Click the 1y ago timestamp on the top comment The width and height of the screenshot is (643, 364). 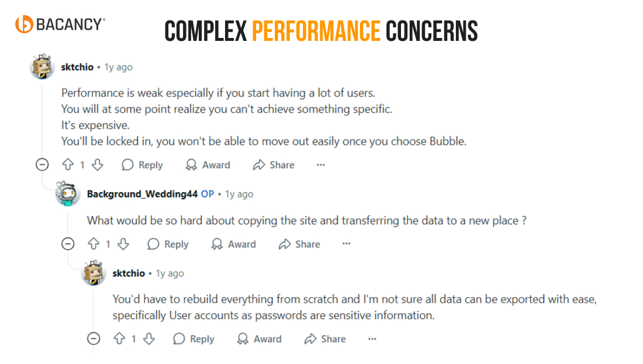click(x=118, y=67)
